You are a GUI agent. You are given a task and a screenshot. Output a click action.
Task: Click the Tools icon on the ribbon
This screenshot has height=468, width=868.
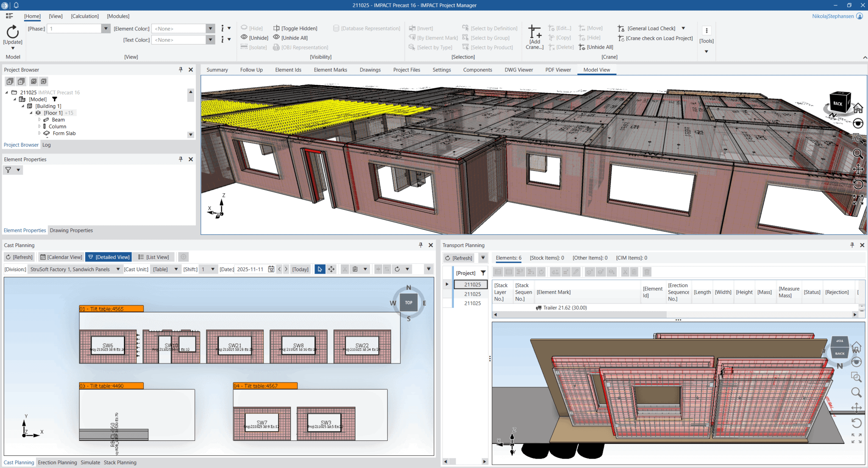point(707,31)
